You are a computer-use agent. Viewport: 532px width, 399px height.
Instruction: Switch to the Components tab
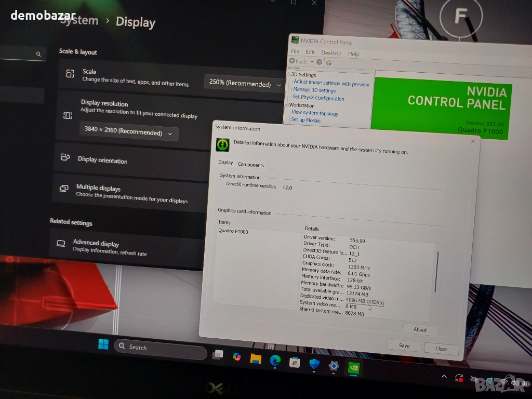click(251, 165)
